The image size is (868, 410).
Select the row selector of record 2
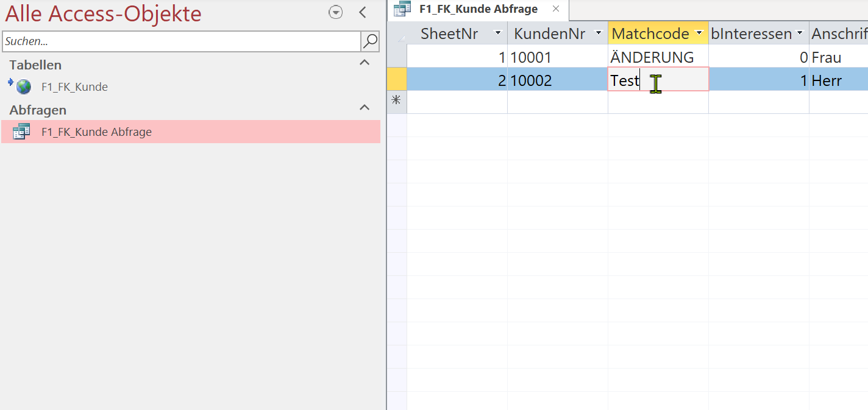pos(396,79)
